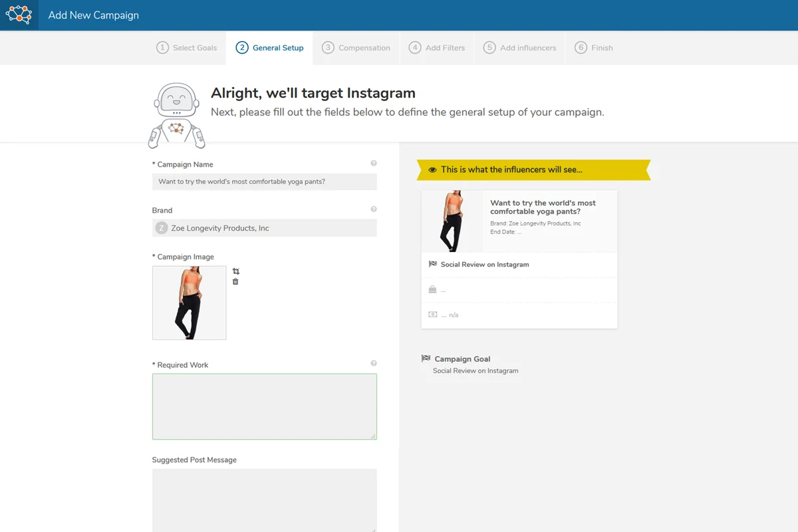
Task: Click the Suggested Post Message textarea
Action: [x=265, y=500]
